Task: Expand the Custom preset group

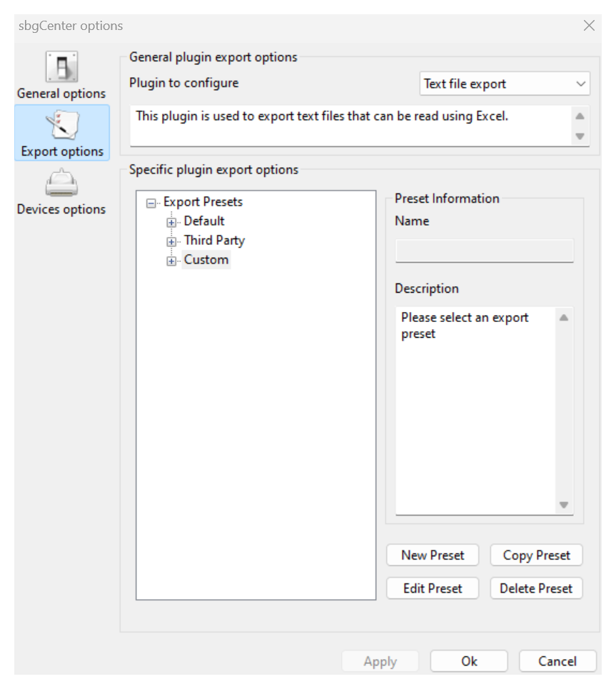Action: pyautogui.click(x=171, y=260)
